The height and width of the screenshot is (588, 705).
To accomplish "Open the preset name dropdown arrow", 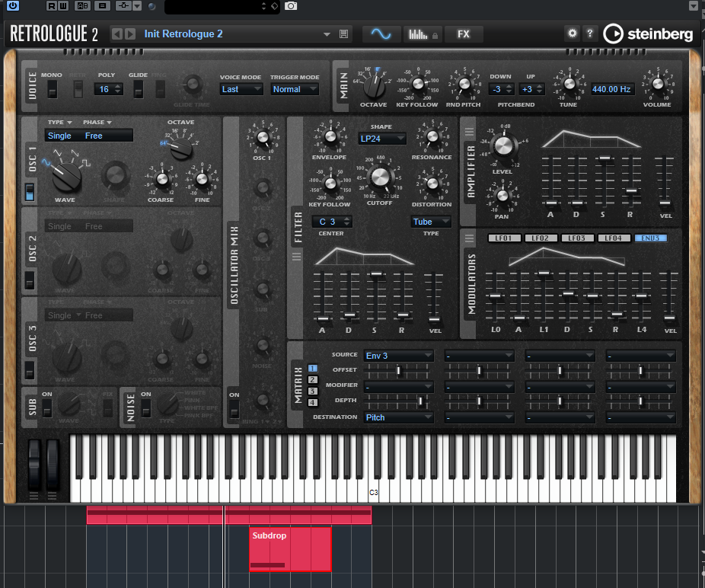I will coord(327,34).
